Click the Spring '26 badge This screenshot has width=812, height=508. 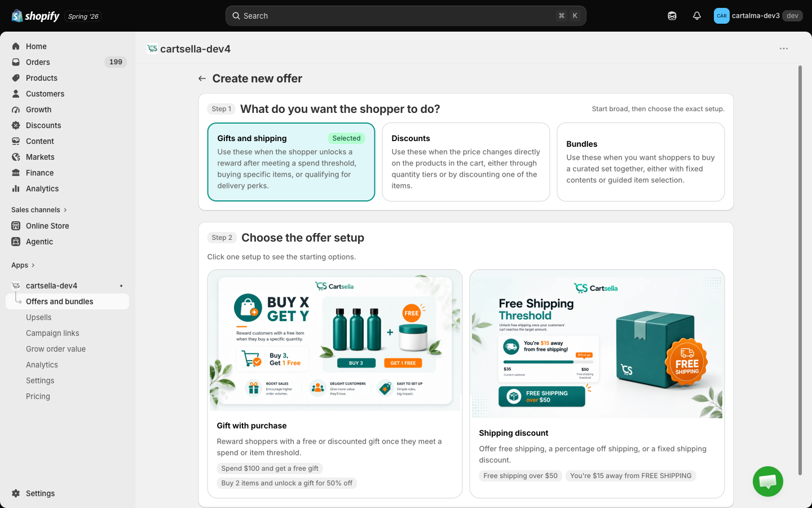(x=83, y=16)
